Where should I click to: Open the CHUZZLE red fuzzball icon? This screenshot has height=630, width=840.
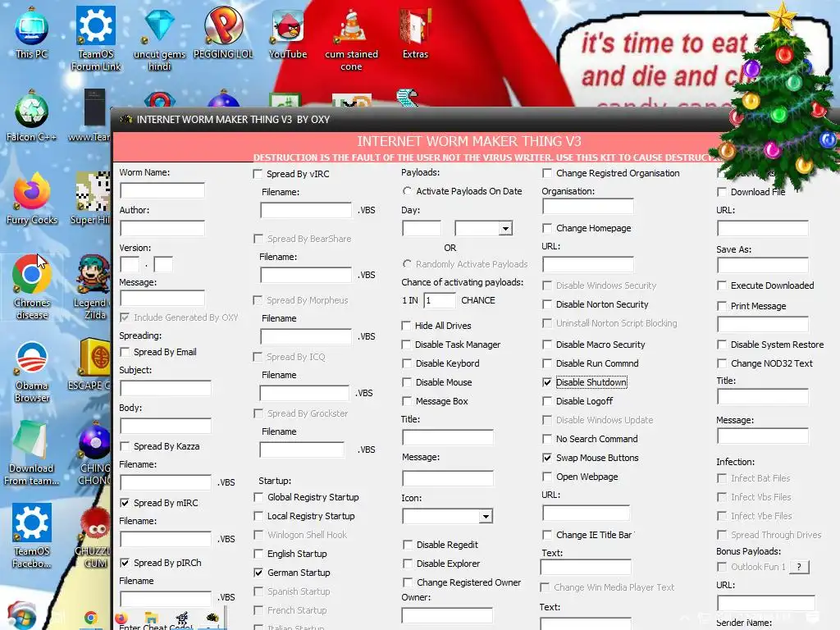[x=94, y=536]
